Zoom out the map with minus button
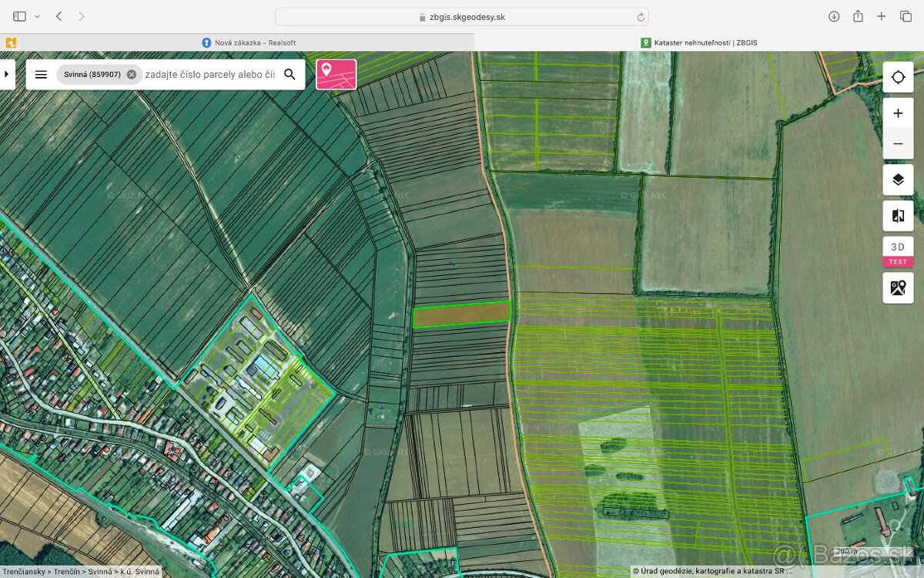Viewport: 924px width, 578px height. tap(898, 143)
